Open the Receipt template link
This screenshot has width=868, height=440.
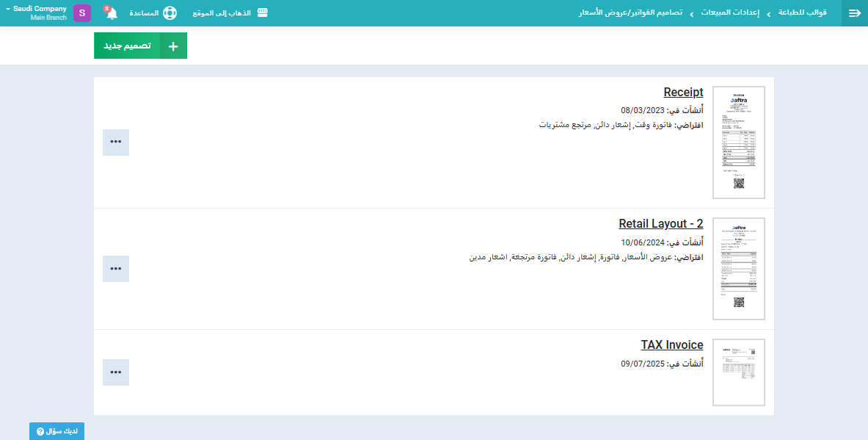pyautogui.click(x=683, y=93)
